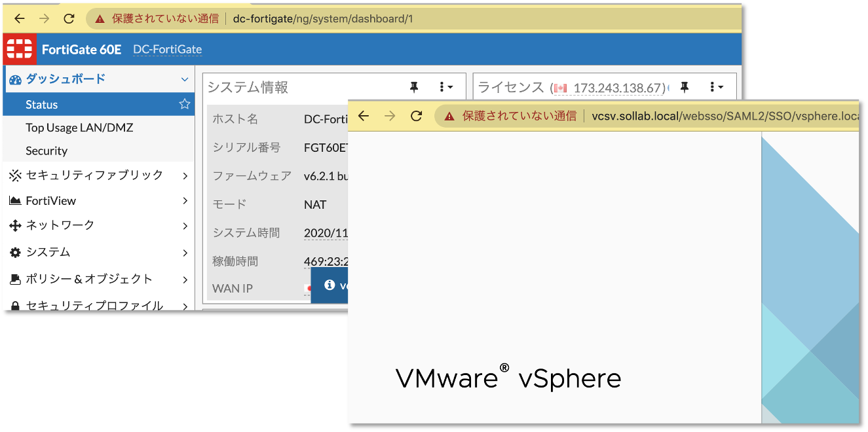Click the Fortinet logo in FortiGate header
Screen dimensions: 868x432
tap(20, 50)
